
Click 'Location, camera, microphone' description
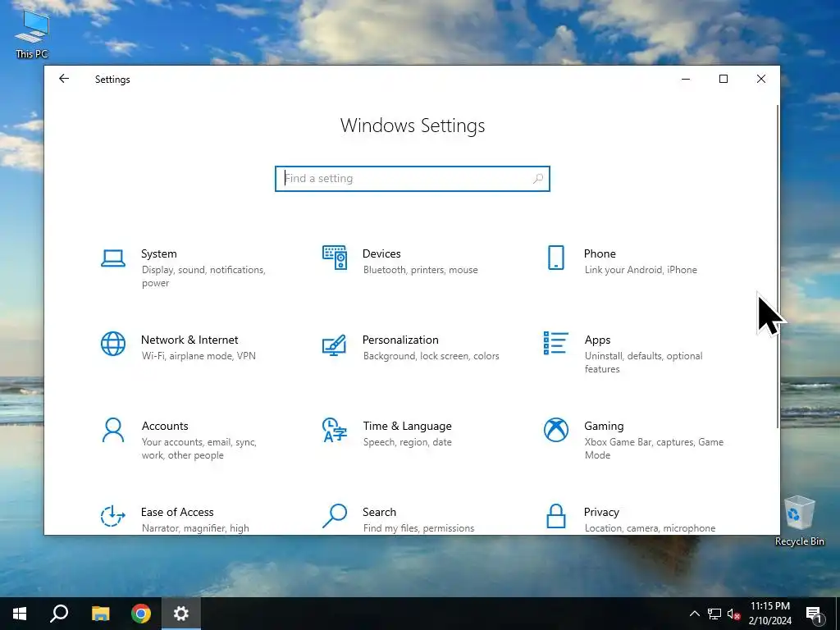click(x=650, y=528)
